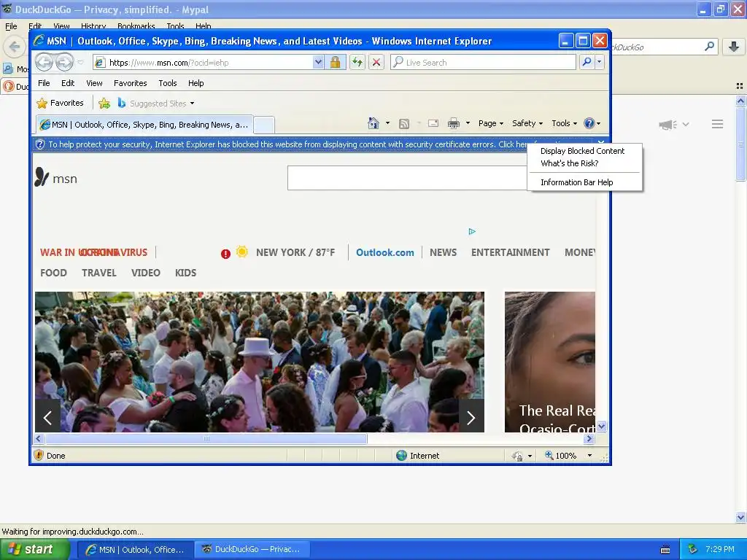Open search provider dropdown arrow

(600, 62)
